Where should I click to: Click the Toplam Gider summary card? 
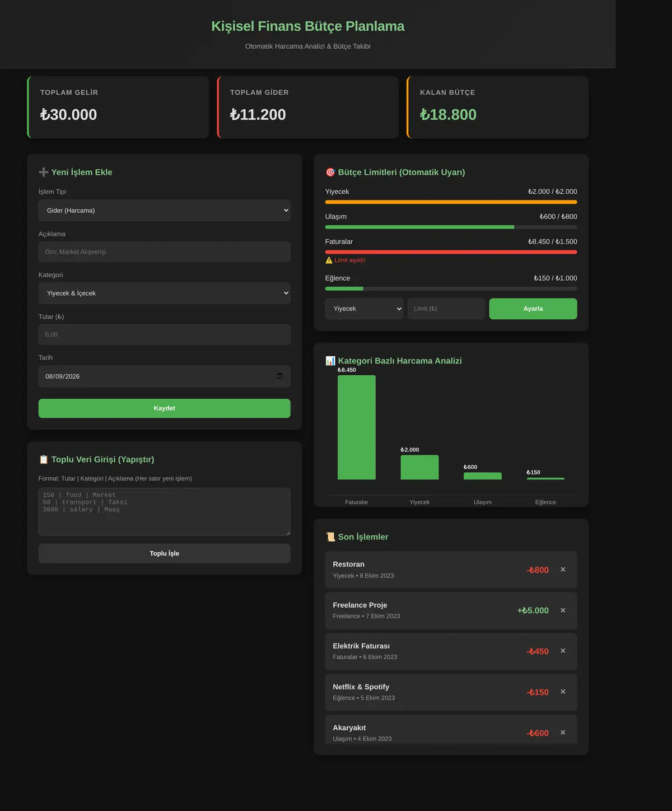click(x=308, y=108)
